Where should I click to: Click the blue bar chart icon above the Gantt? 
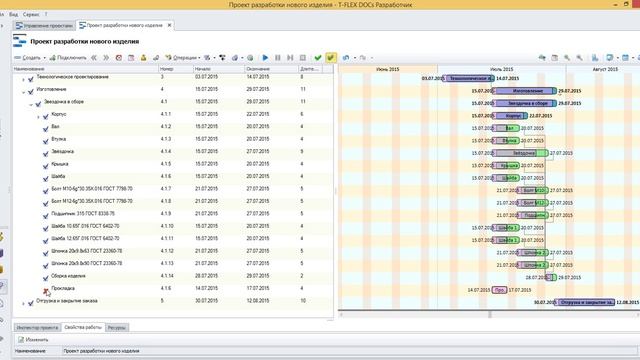(595, 58)
